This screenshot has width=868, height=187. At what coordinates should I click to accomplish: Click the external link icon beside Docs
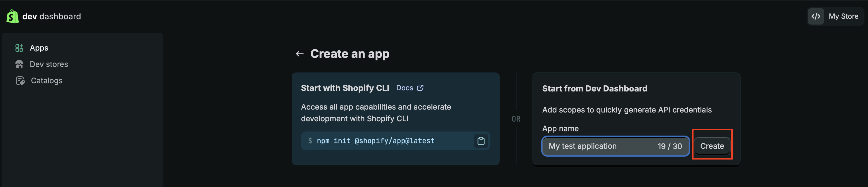point(420,88)
